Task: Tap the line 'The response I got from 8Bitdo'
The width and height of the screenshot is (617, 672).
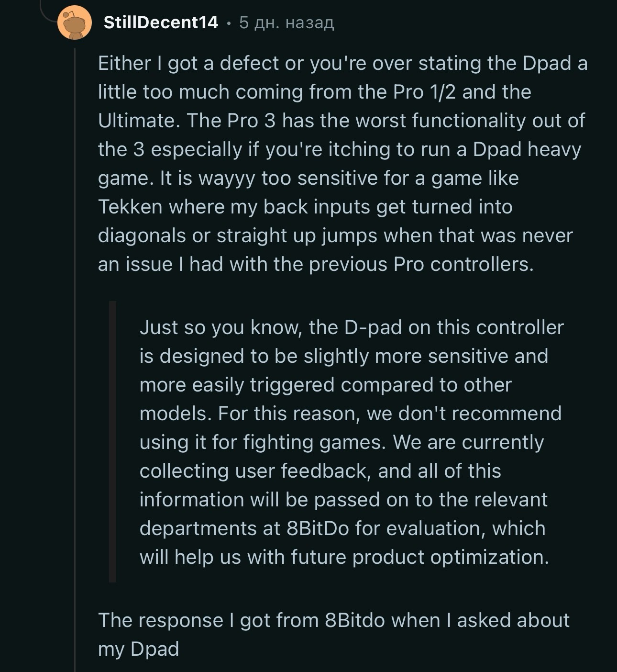Action: (334, 620)
